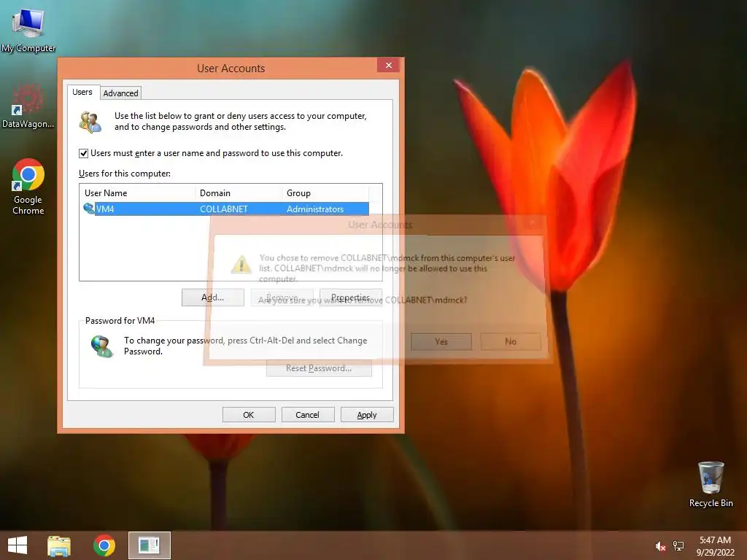This screenshot has height=560, width=747.
Task: Click the password section user icon
Action: click(x=101, y=346)
